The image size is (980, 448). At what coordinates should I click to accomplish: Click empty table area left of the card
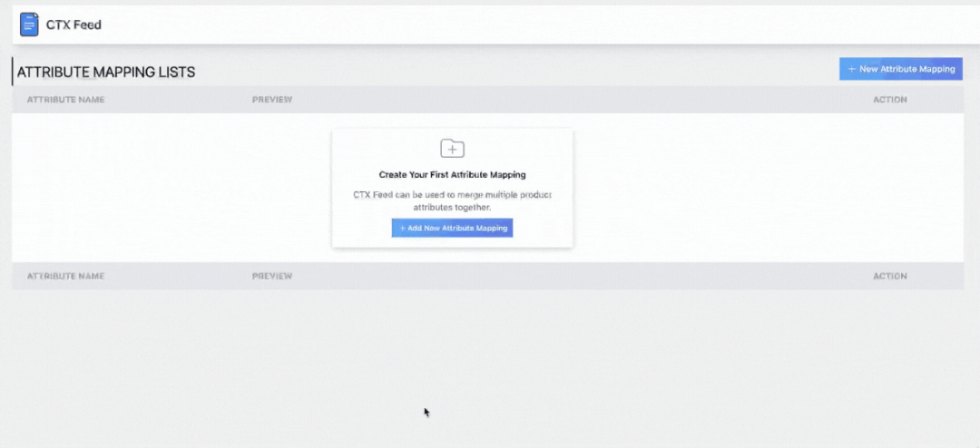click(x=172, y=188)
